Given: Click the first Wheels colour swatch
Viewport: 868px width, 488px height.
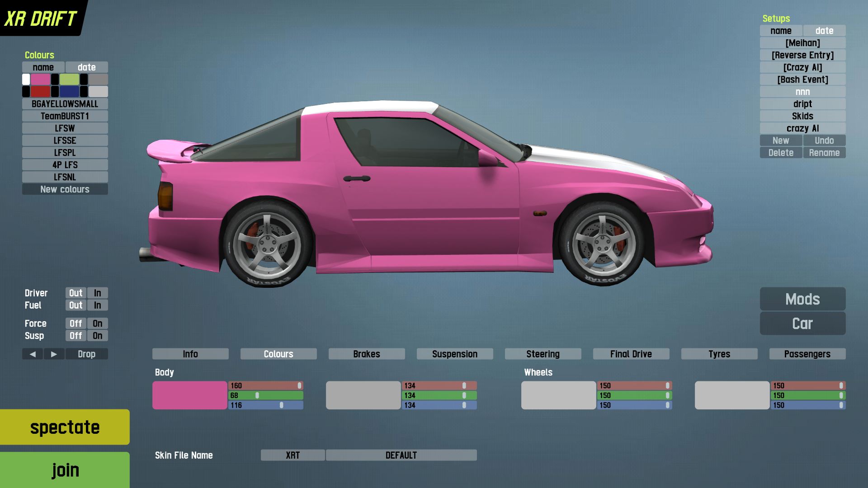Looking at the screenshot, I should [x=558, y=395].
